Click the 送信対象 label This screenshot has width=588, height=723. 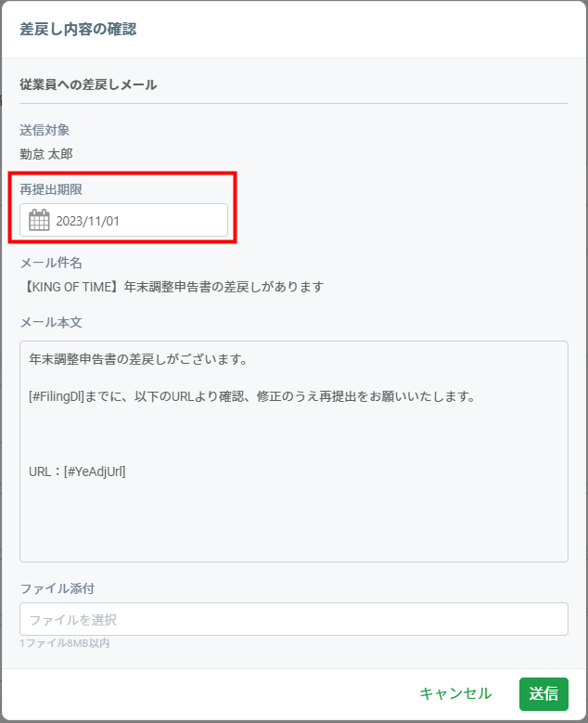tap(45, 130)
